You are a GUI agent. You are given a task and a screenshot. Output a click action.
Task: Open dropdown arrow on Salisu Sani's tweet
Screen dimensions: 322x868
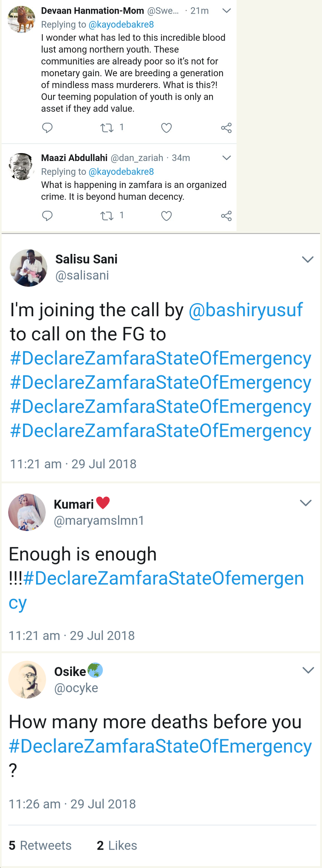pos(308,259)
